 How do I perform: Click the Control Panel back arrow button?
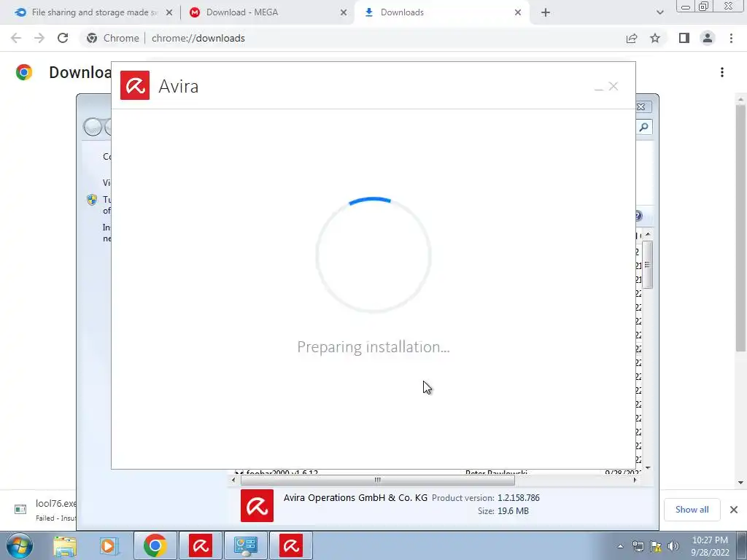pyautogui.click(x=93, y=127)
